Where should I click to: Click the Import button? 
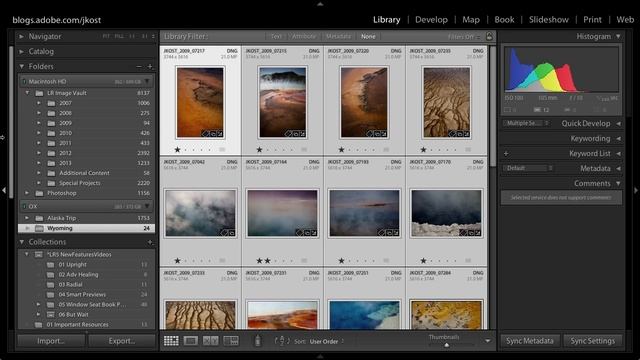point(51,341)
